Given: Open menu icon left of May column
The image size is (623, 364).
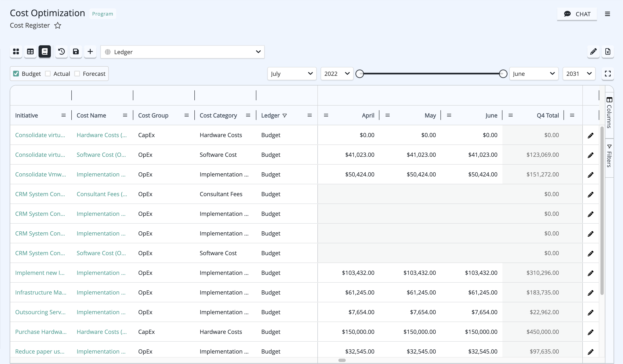Looking at the screenshot, I should tap(388, 115).
